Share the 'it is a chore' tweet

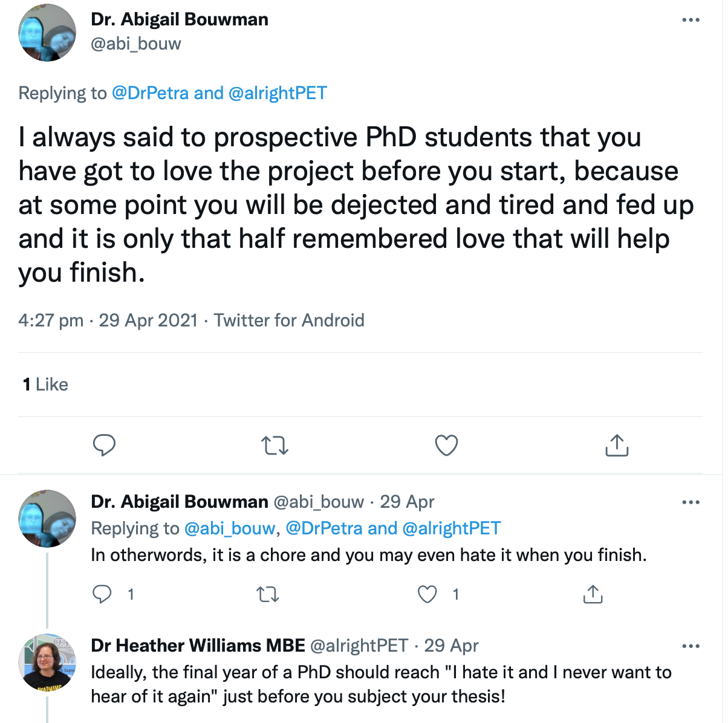[x=593, y=595]
